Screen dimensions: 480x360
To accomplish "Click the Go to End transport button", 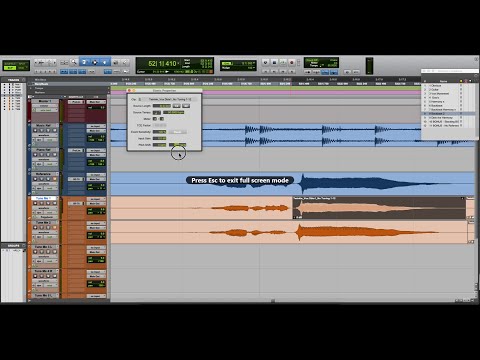I will pos(292,72).
